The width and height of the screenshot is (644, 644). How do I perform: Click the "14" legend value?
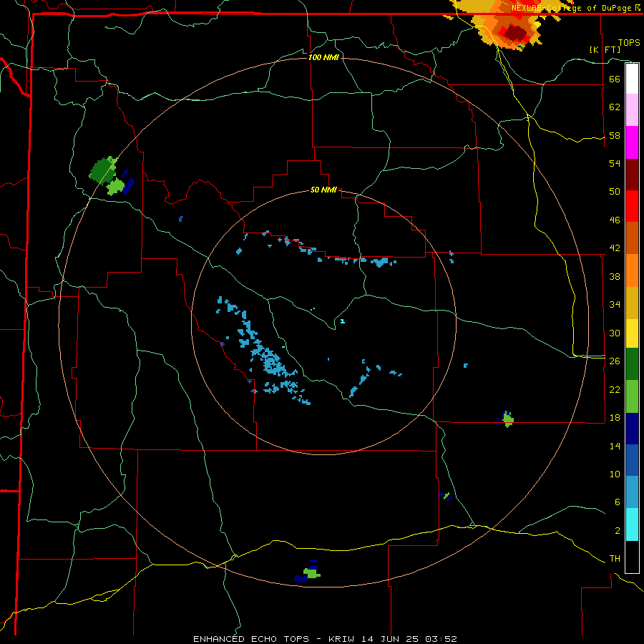click(615, 446)
